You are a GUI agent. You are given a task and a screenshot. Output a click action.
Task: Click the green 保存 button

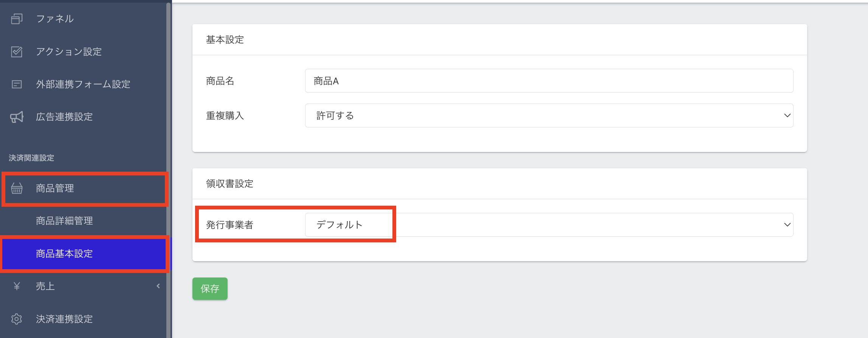click(x=210, y=289)
